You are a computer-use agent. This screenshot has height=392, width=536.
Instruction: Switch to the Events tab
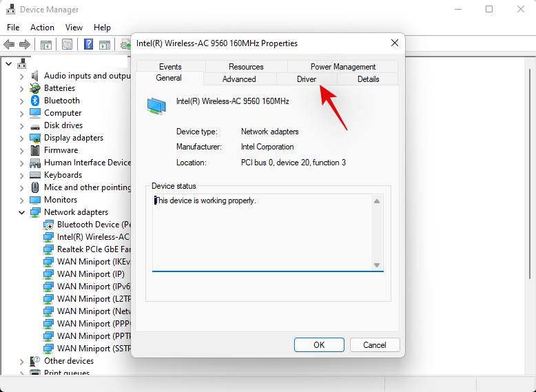tap(170, 67)
